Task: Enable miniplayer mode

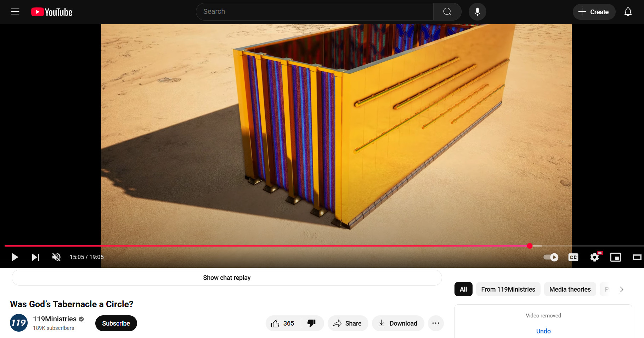Action: point(615,257)
